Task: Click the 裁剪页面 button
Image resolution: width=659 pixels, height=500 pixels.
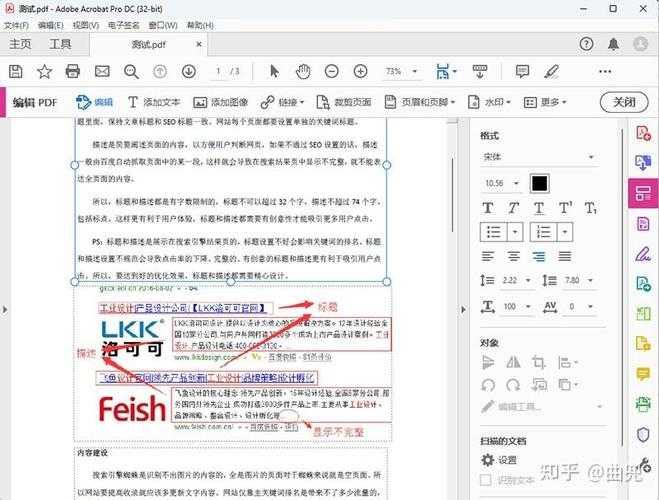Action: [344, 102]
